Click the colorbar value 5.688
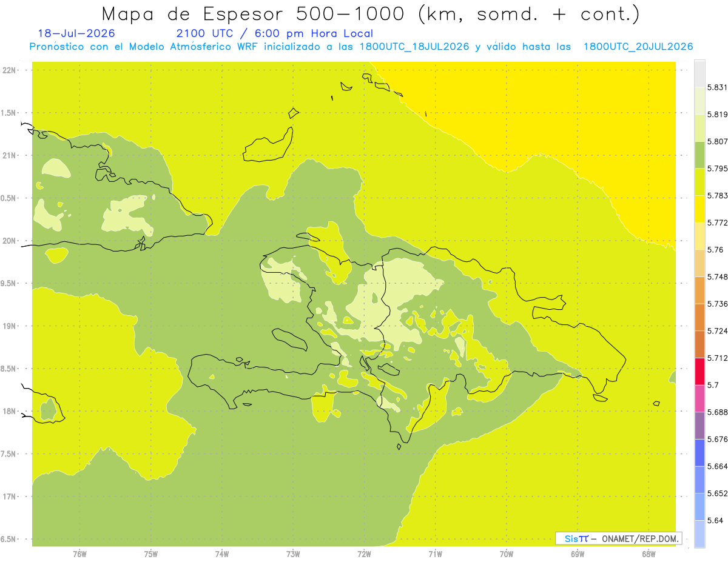The width and height of the screenshot is (728, 562). 718,412
